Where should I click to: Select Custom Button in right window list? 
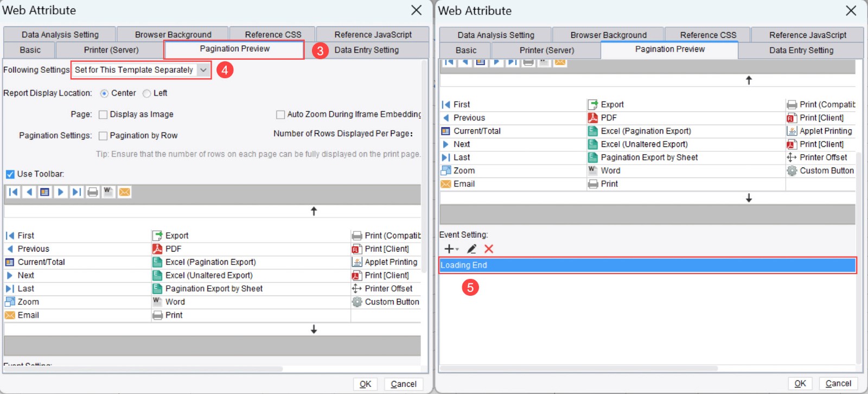(x=820, y=170)
